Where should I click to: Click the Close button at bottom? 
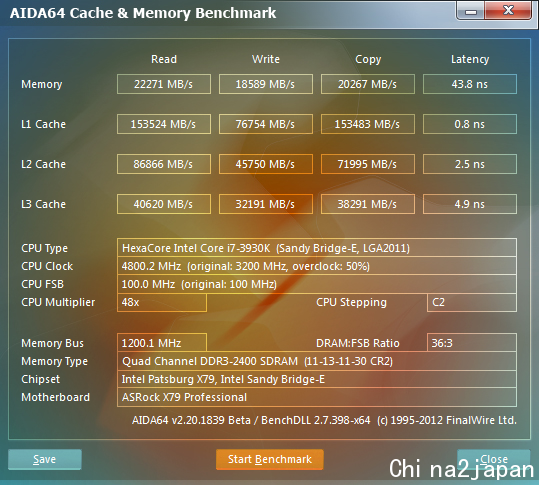click(494, 459)
